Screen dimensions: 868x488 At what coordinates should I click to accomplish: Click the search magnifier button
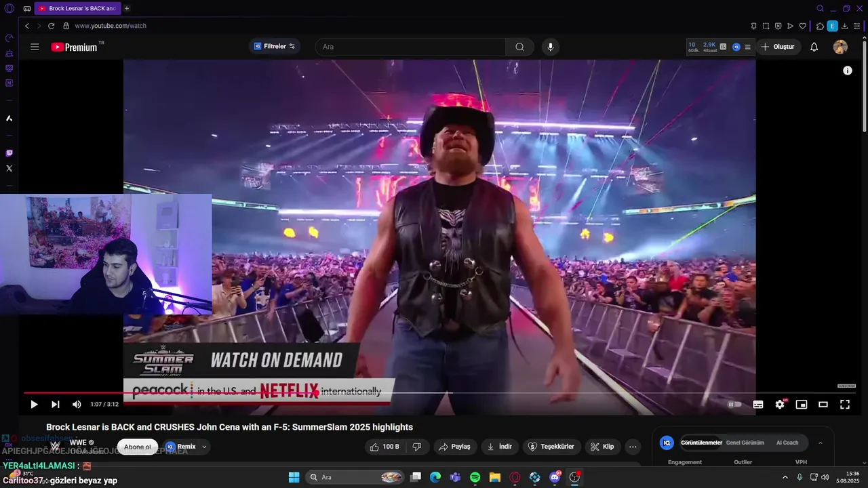(520, 47)
